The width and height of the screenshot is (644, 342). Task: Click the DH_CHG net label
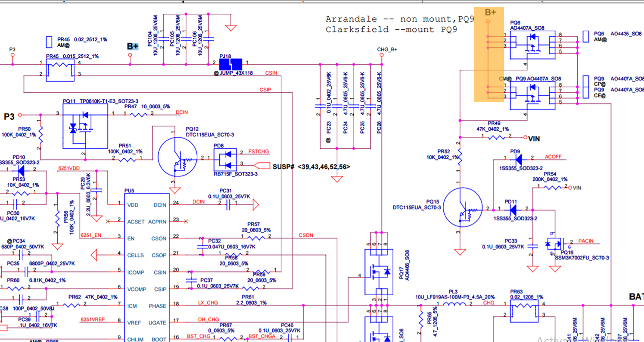coord(208,320)
